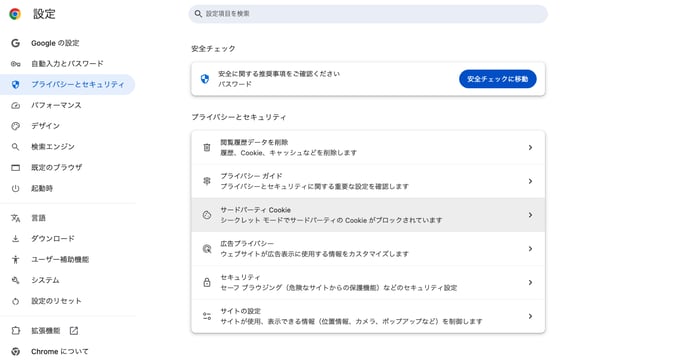Select 自動入力とパスワード in the sidebar
The height and width of the screenshot is (364, 688).
[67, 64]
